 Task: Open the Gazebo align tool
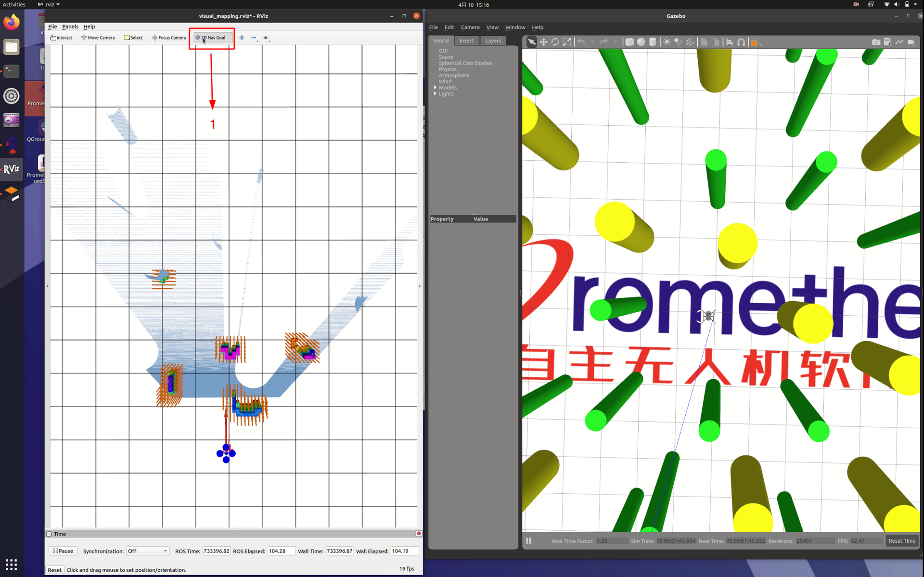(730, 42)
